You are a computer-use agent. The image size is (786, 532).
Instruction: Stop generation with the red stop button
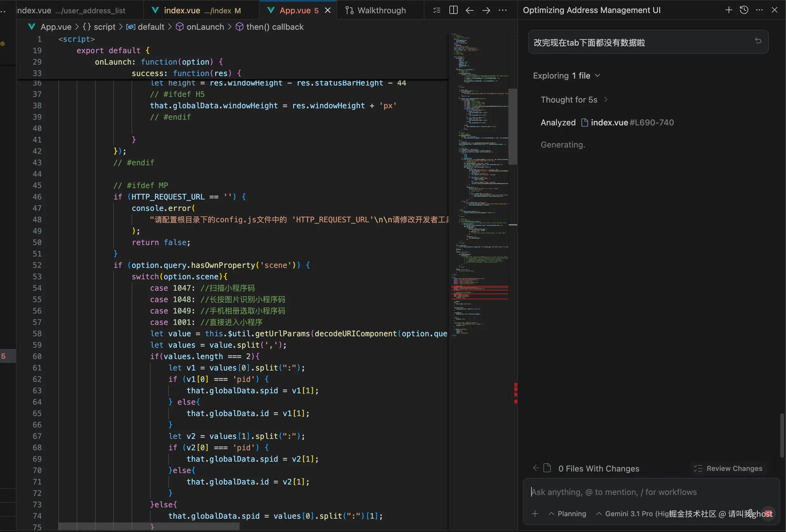769,513
